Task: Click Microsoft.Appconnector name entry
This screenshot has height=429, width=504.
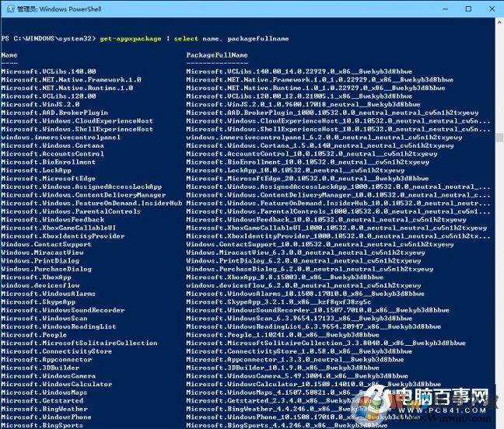Action: coord(47,359)
